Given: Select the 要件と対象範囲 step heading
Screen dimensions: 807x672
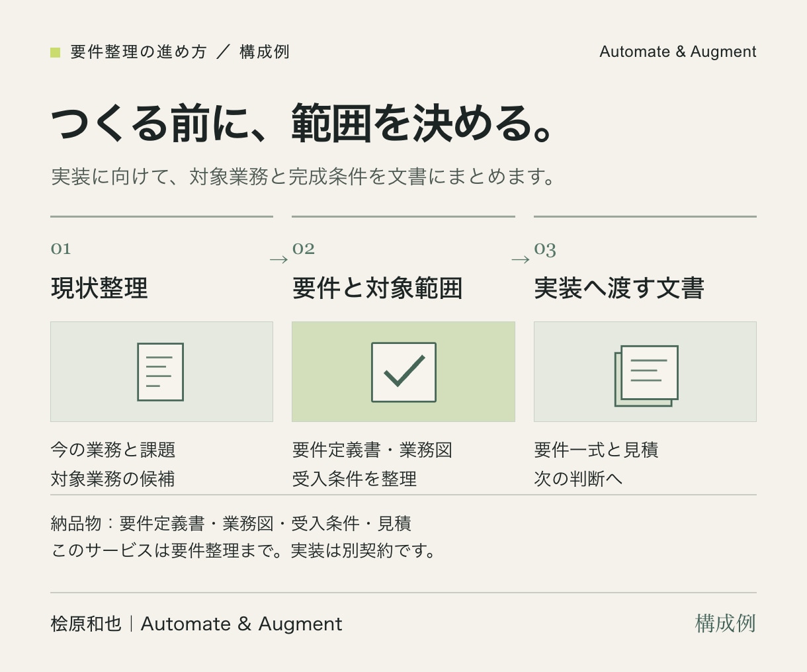Looking at the screenshot, I should [377, 288].
